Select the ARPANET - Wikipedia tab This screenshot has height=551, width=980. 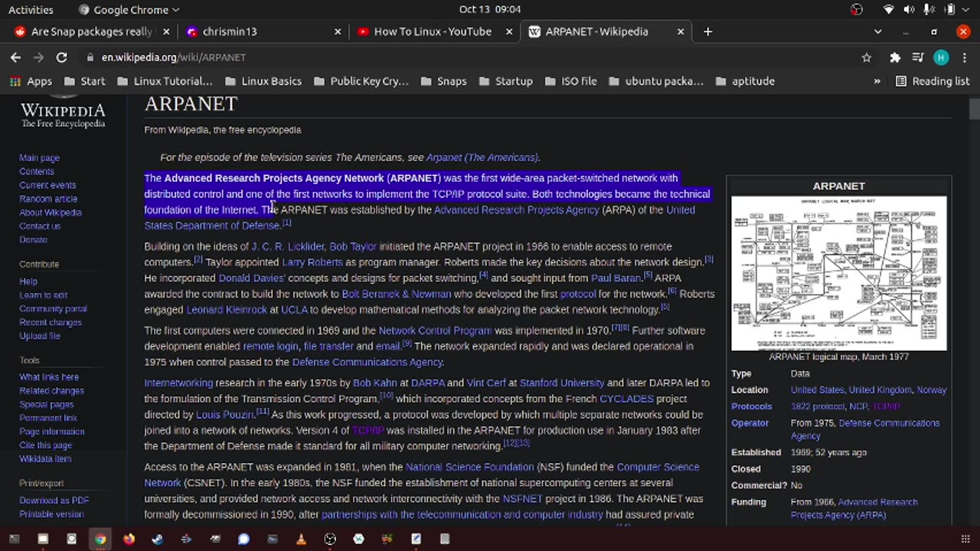pos(606,31)
